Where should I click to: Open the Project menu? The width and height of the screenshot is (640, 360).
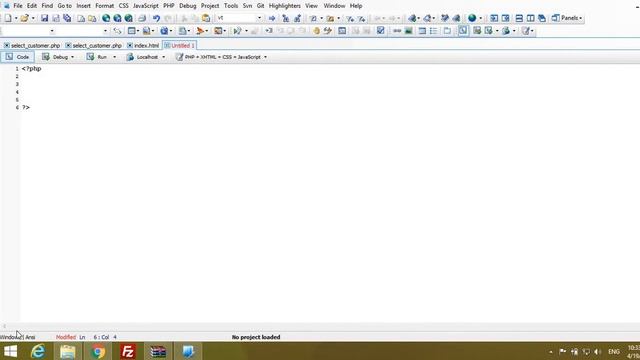pos(210,6)
